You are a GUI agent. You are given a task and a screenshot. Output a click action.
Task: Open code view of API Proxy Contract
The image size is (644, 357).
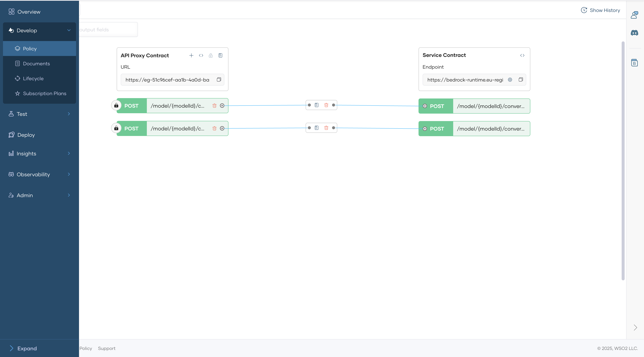(201, 55)
